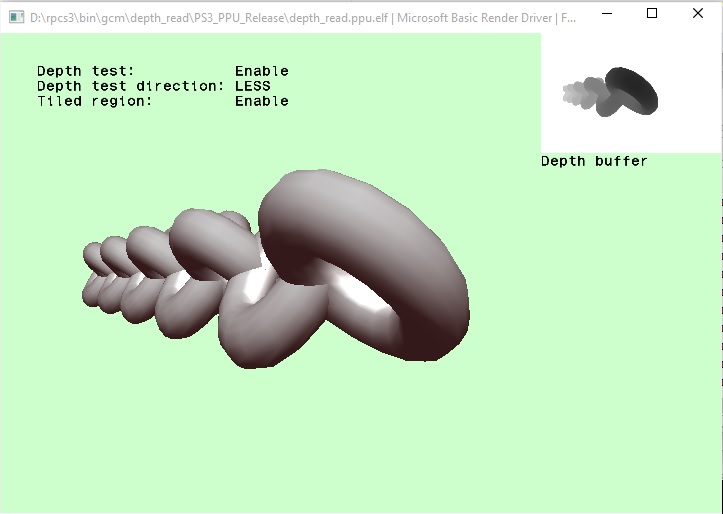
Task: Click 'Enable' value next to Tiled region
Action: pos(261,101)
